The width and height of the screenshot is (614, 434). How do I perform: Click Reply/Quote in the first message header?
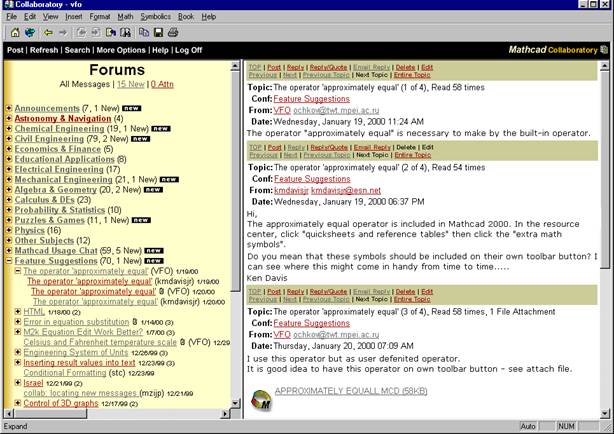coord(328,67)
